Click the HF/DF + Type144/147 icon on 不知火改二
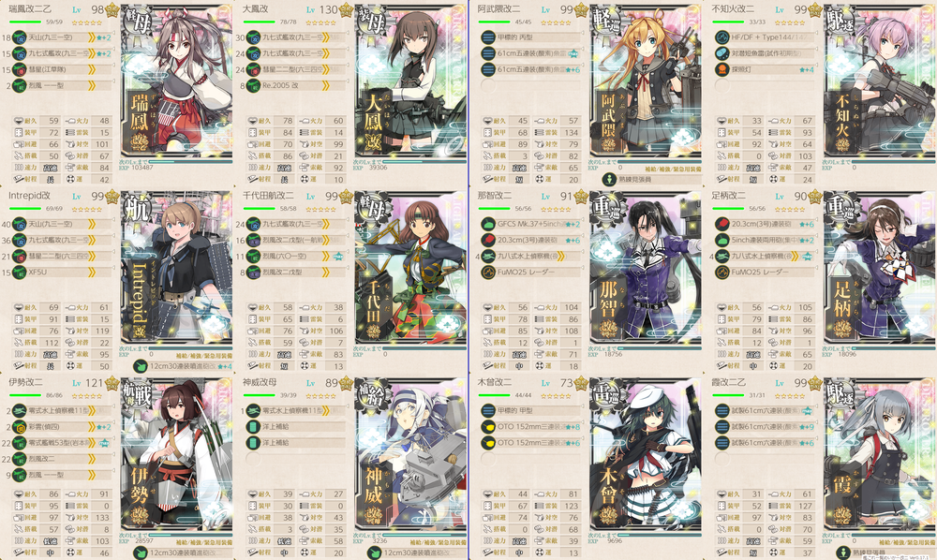 point(721,37)
